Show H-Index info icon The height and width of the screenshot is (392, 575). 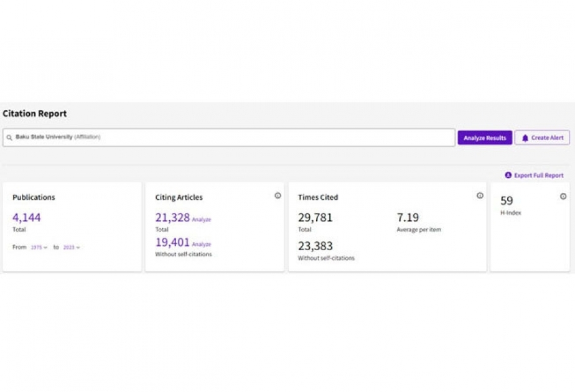[563, 197]
